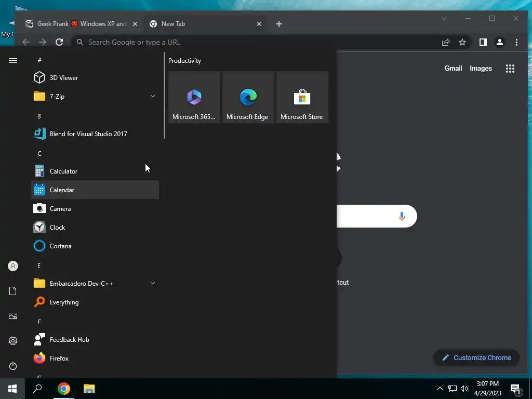Reload the page in Chrome

59,42
